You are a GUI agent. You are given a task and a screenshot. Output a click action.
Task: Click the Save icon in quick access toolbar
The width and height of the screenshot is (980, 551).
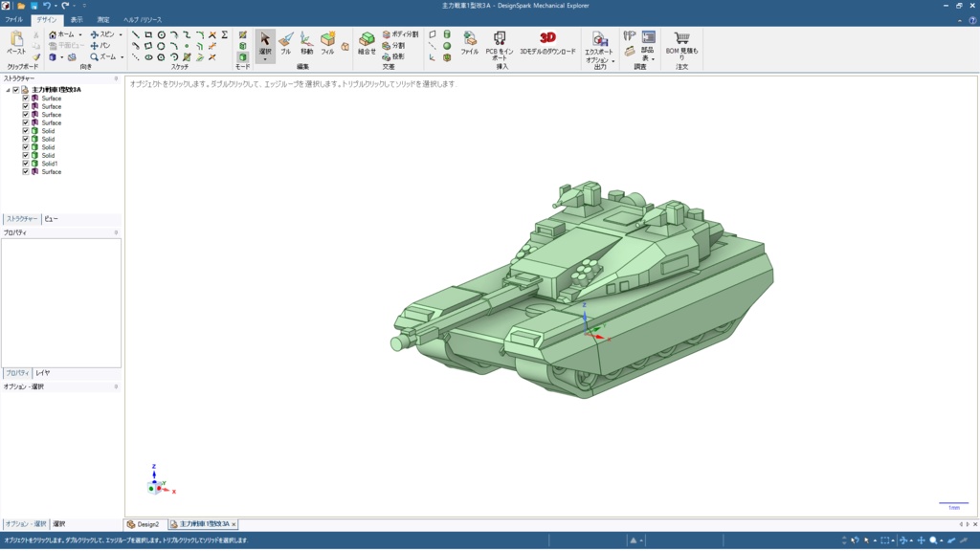(33, 6)
